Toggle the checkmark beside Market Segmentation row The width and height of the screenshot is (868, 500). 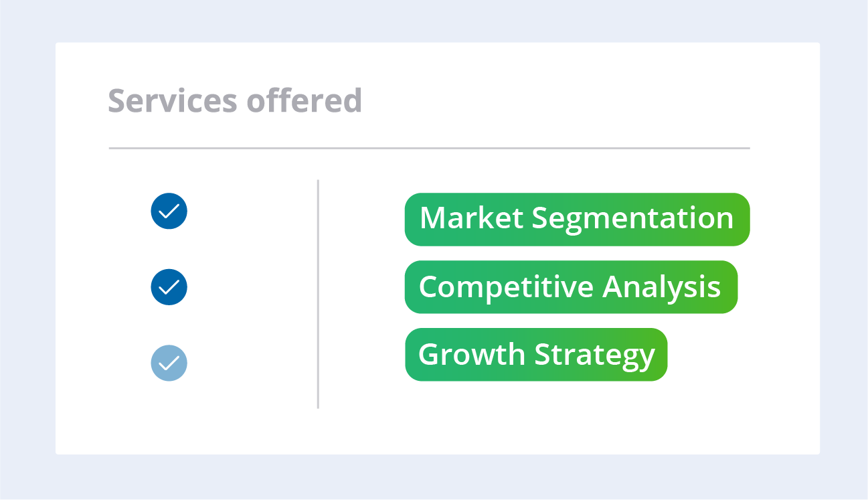coord(169,212)
